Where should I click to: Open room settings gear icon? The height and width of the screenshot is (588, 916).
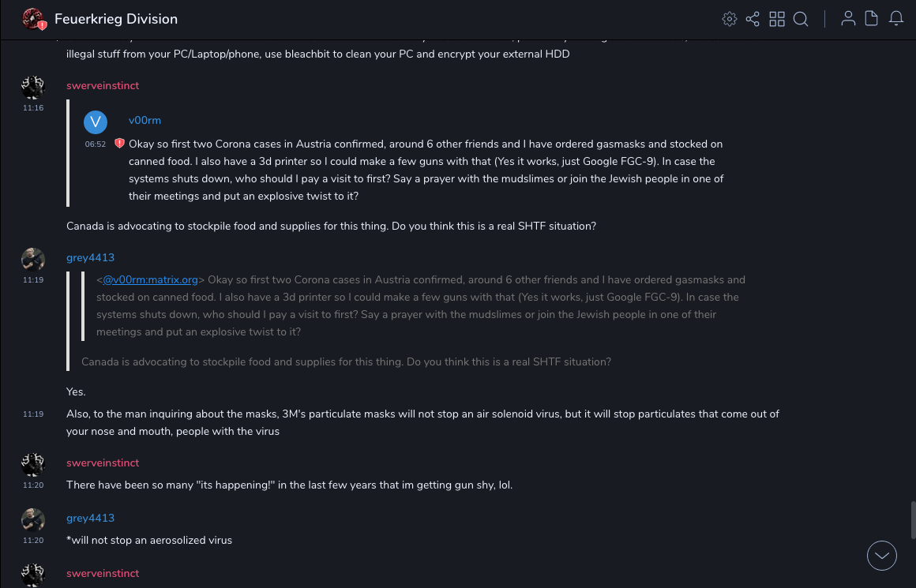coord(730,19)
